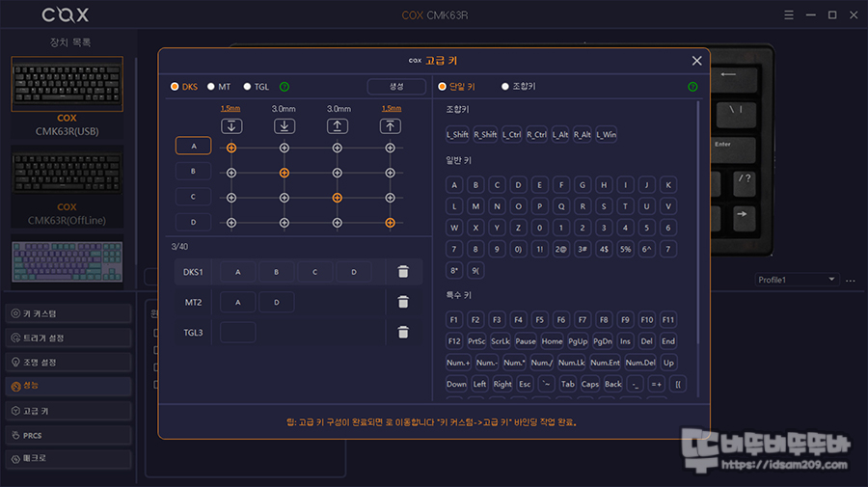Pick the Down arrow special key

tap(456, 384)
